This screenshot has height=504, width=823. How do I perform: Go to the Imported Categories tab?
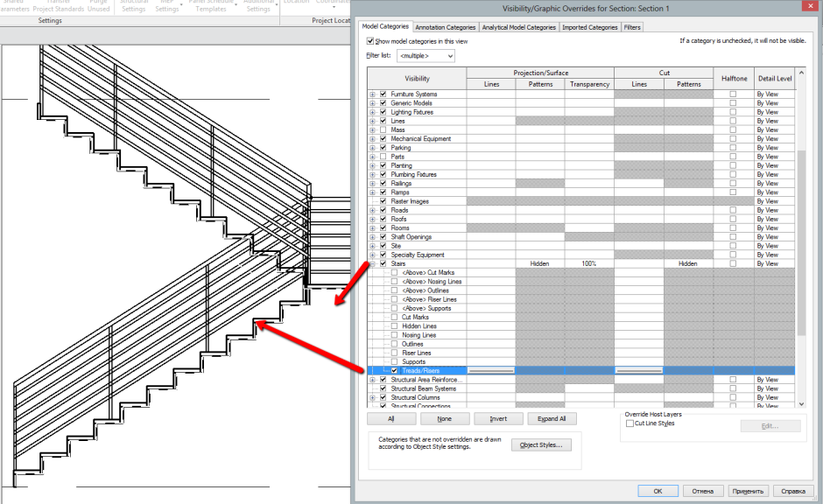pyautogui.click(x=589, y=27)
